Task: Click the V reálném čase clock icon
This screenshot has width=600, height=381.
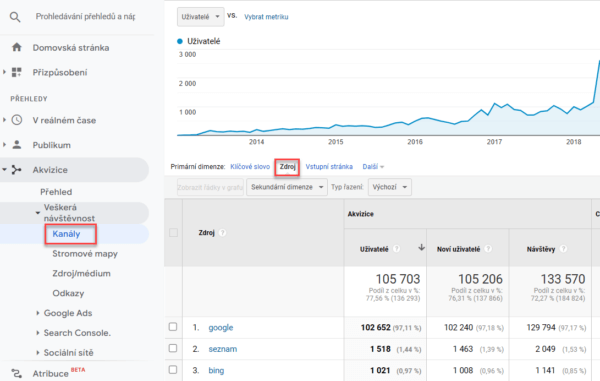Action: click(16, 120)
